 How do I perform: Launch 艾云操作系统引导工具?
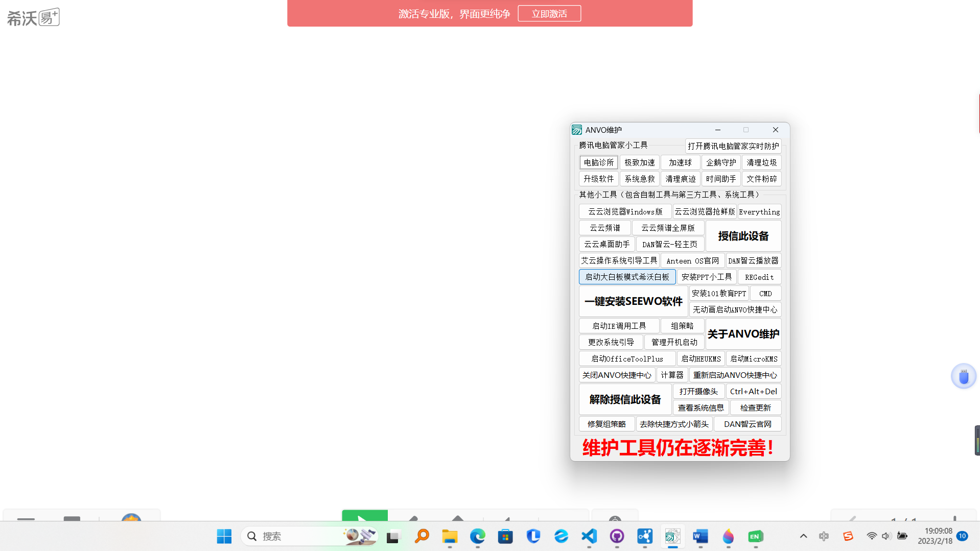click(x=619, y=260)
